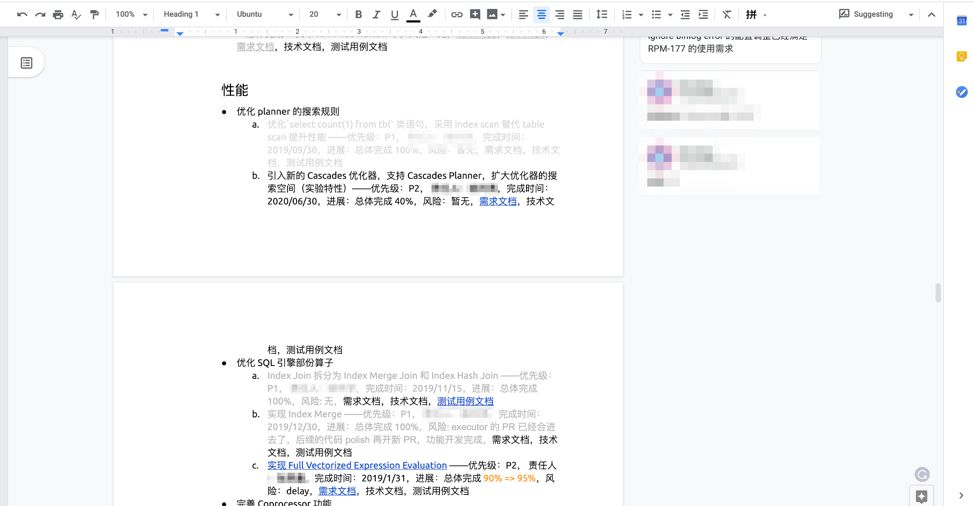The height and width of the screenshot is (506, 974).
Task: Open the blue 测试用例文档 link
Action: coord(465,401)
